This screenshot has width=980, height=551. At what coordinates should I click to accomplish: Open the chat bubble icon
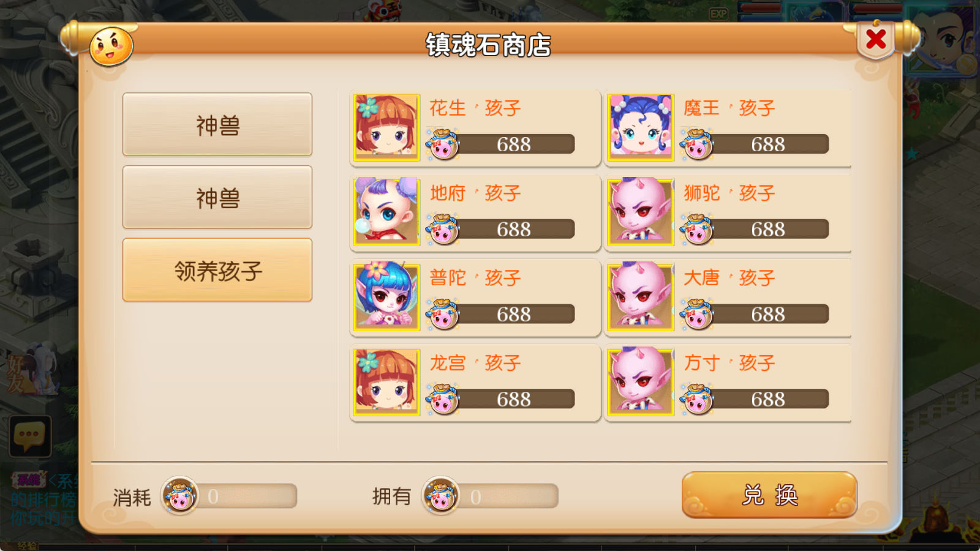click(29, 436)
